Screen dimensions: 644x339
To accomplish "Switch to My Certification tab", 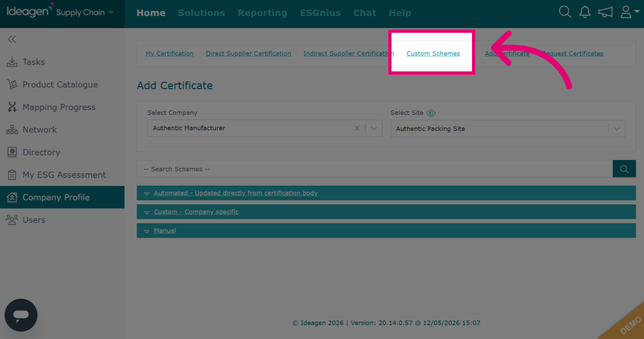I will tap(169, 54).
